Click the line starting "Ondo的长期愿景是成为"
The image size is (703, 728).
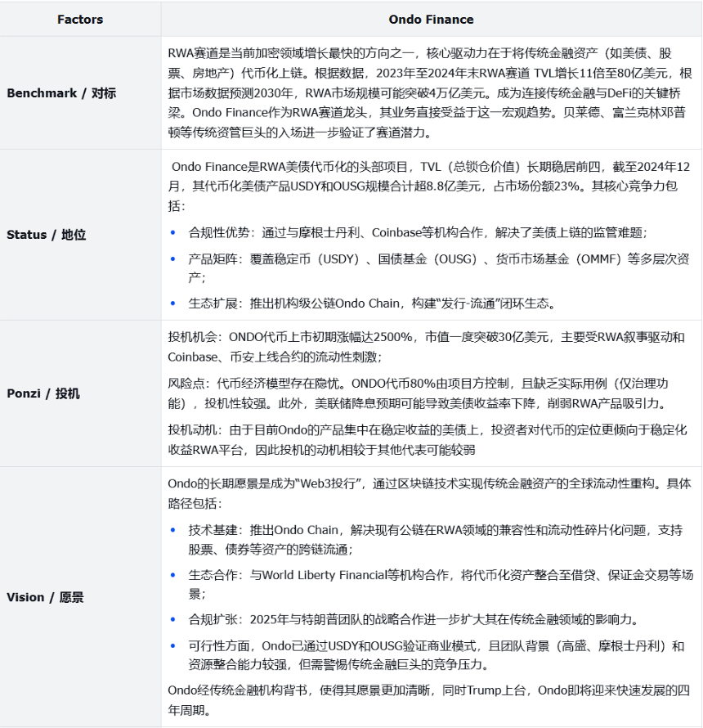click(x=429, y=483)
